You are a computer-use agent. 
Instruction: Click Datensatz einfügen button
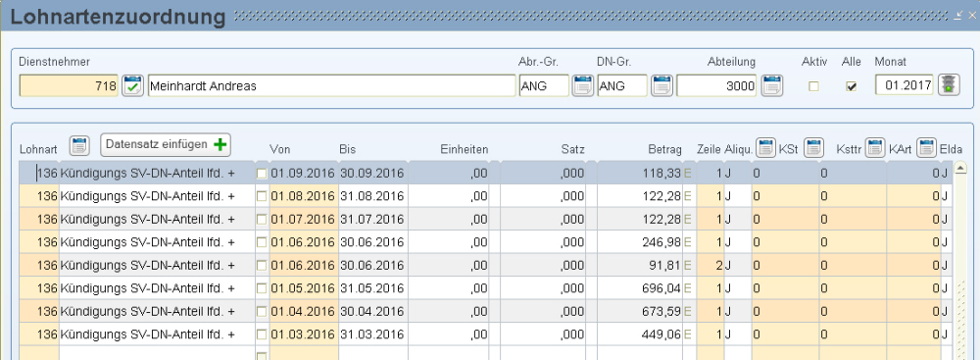pos(166,144)
